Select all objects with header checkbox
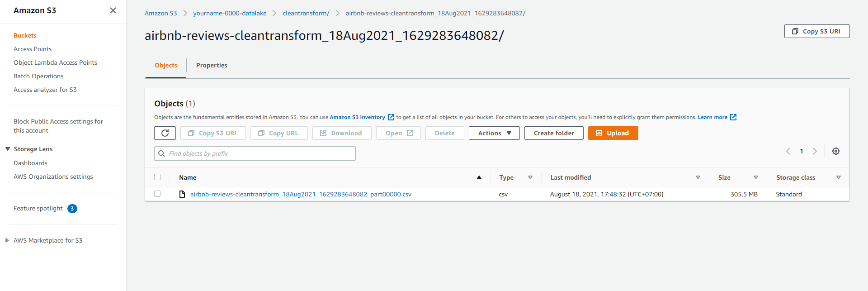 (157, 177)
